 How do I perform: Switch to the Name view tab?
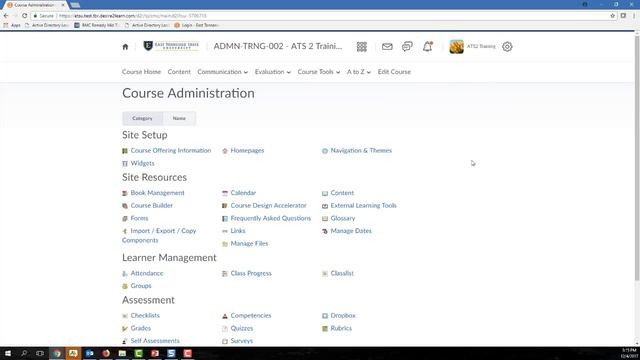pos(179,118)
